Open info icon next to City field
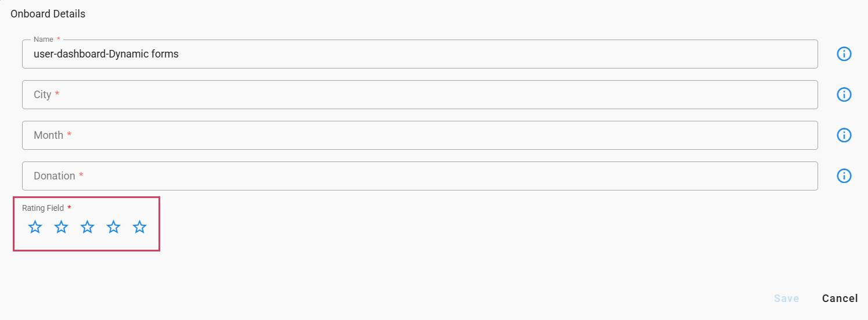 [x=844, y=95]
